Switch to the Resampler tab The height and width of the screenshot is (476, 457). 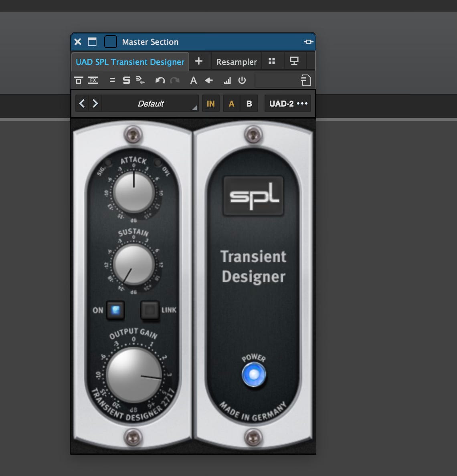coord(237,62)
